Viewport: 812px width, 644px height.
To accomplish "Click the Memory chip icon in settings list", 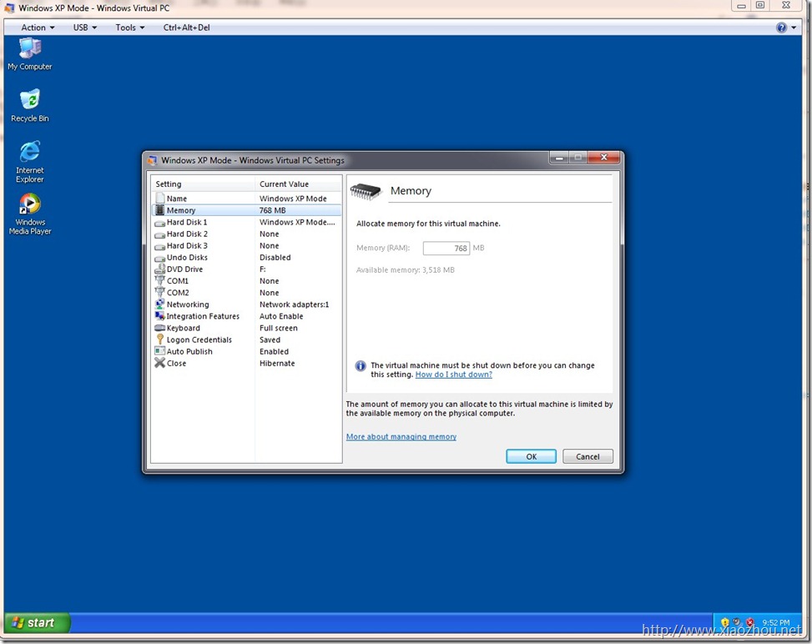I will (x=160, y=210).
